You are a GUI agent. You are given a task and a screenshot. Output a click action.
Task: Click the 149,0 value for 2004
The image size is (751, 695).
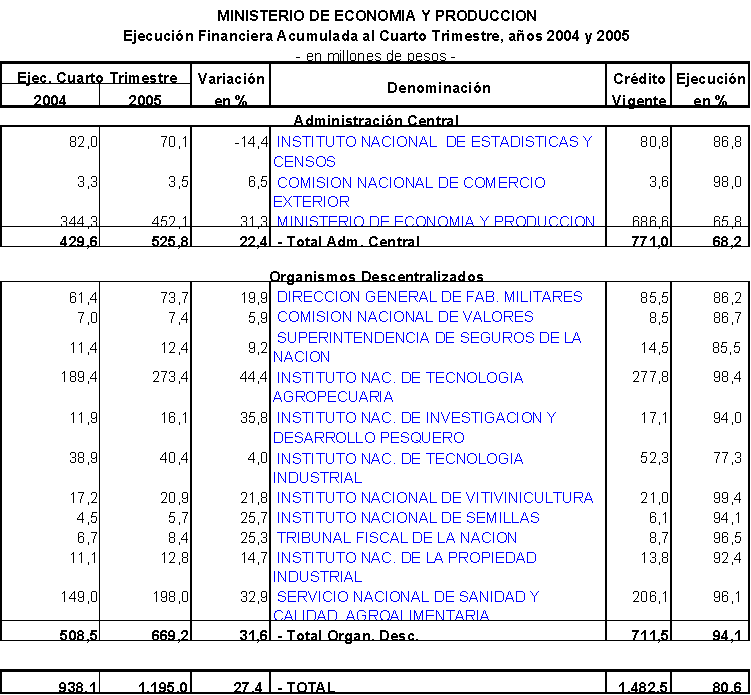pyautogui.click(x=79, y=597)
